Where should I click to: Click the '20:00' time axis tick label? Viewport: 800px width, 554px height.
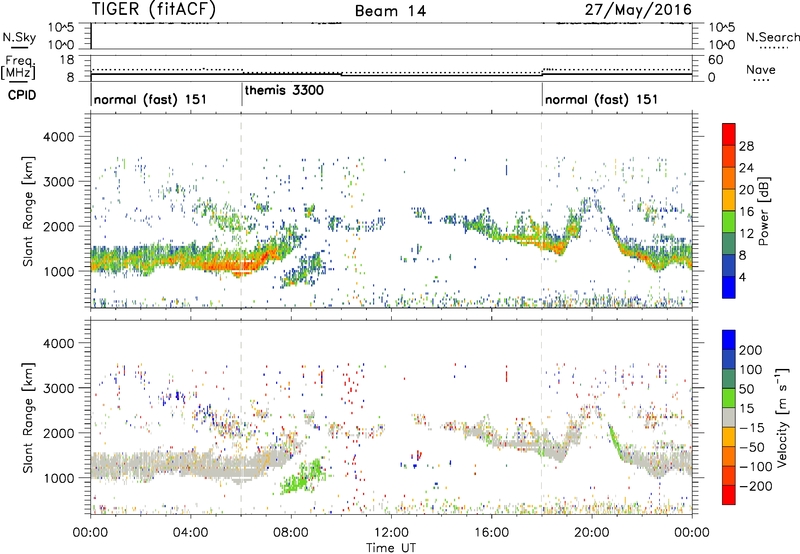coord(591,533)
